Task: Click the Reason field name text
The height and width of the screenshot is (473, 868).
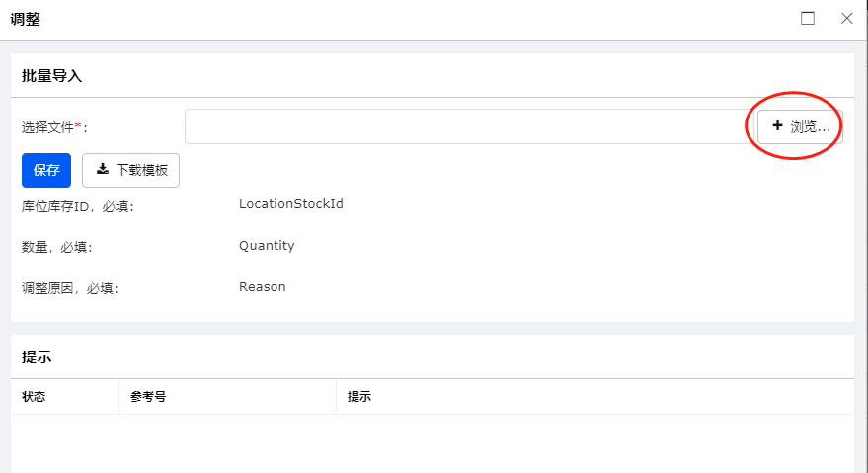Action: pyautogui.click(x=263, y=287)
